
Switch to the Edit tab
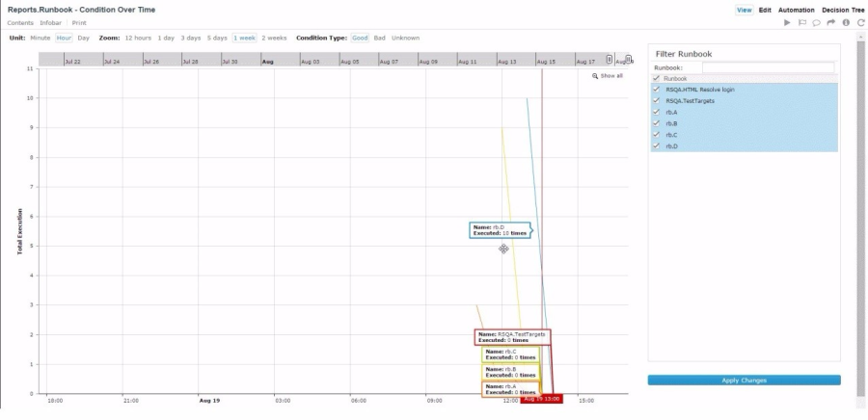765,10
